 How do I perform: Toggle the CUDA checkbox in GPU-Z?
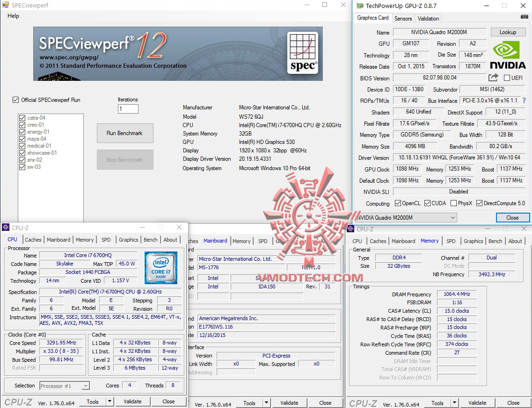point(428,203)
